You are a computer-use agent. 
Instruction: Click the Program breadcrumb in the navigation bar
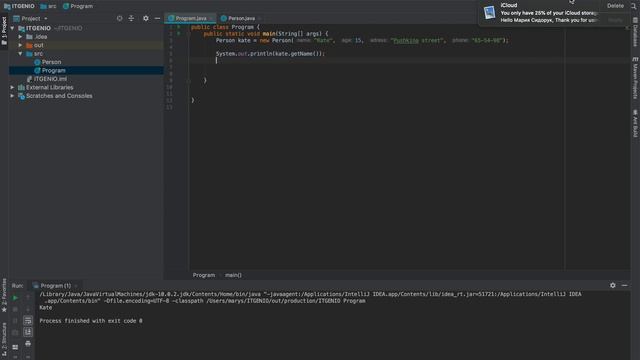tap(78, 6)
